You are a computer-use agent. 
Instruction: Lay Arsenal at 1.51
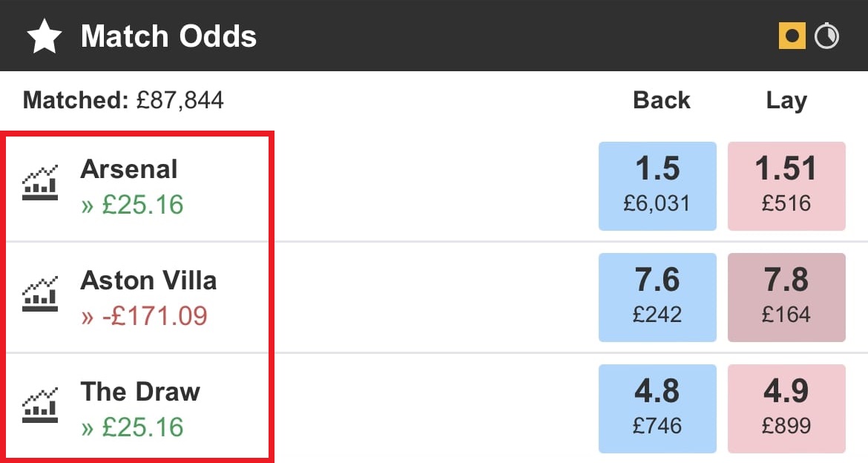786,185
